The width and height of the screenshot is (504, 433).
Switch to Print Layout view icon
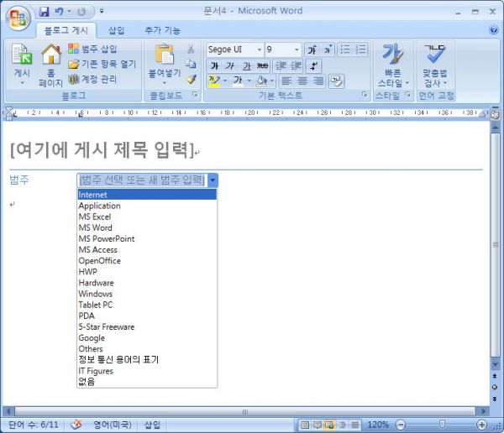tap(304, 425)
